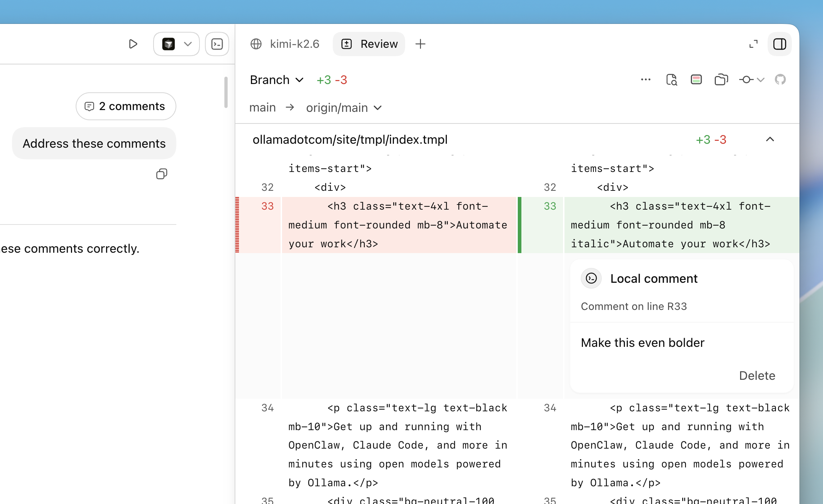The image size is (823, 504).
Task: Open the origin/main branch dropdown
Action: pos(344,108)
